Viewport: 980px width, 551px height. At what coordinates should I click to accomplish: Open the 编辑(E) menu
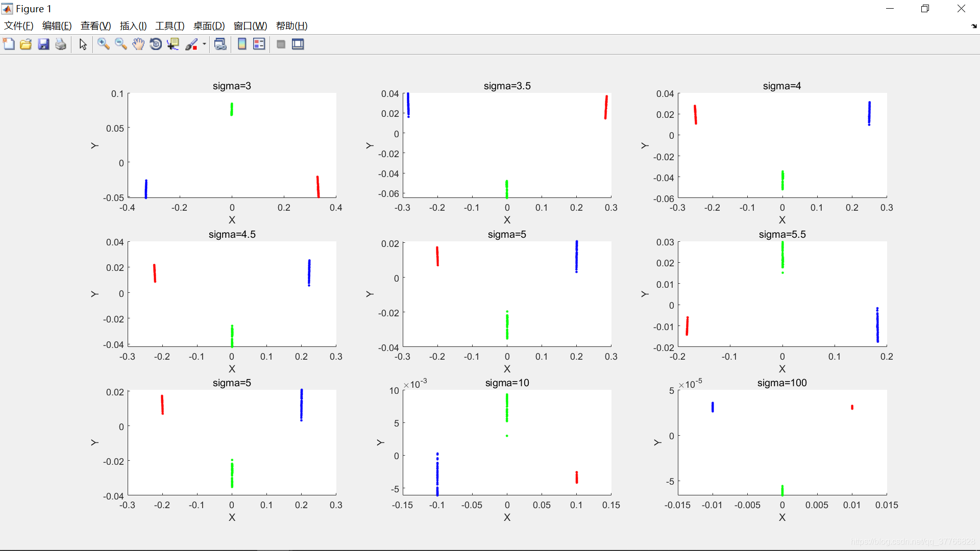point(57,26)
